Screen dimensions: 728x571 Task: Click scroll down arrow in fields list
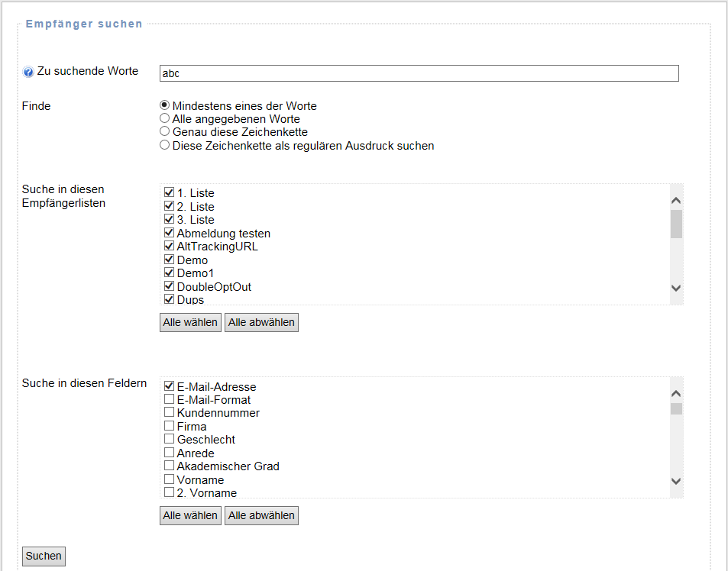point(675,481)
